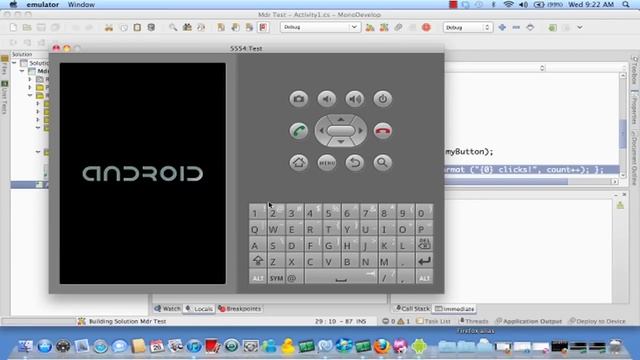Open the Apple menu

pyautogui.click(x=13, y=4)
